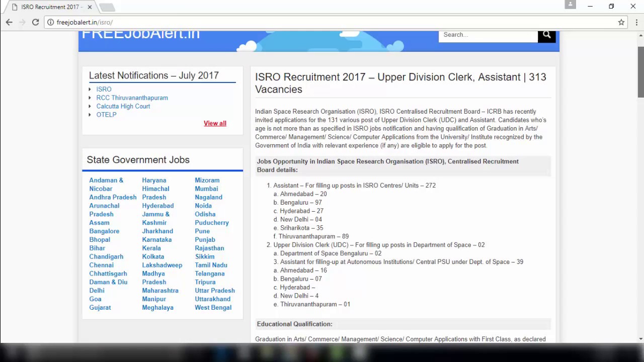Open Telangana jobs link
This screenshot has height=362, width=644.
point(210,274)
